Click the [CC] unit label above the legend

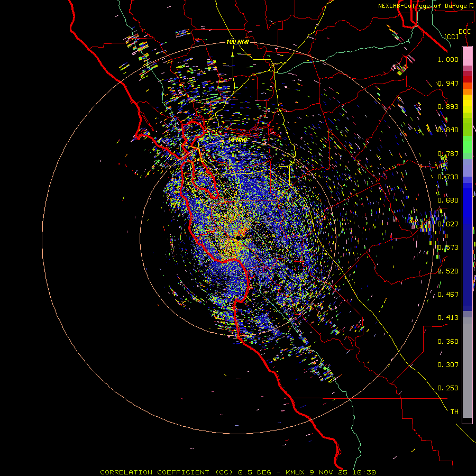coord(452,36)
